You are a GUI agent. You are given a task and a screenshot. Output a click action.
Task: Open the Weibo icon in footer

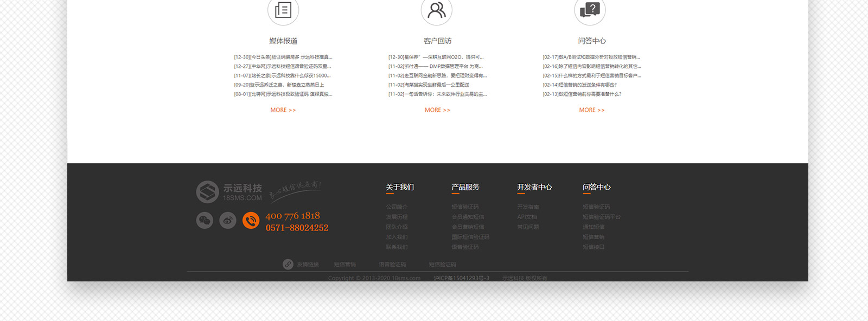pyautogui.click(x=228, y=220)
